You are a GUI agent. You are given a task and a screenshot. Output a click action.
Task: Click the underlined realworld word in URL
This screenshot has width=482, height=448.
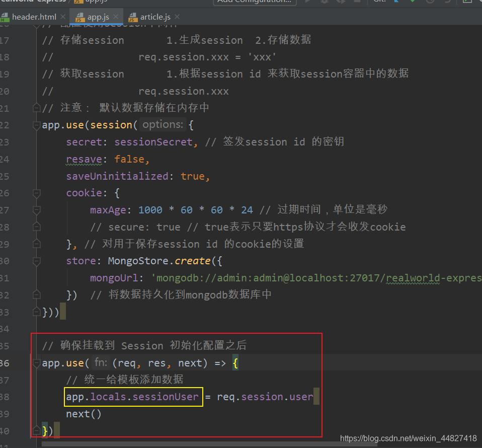413,278
